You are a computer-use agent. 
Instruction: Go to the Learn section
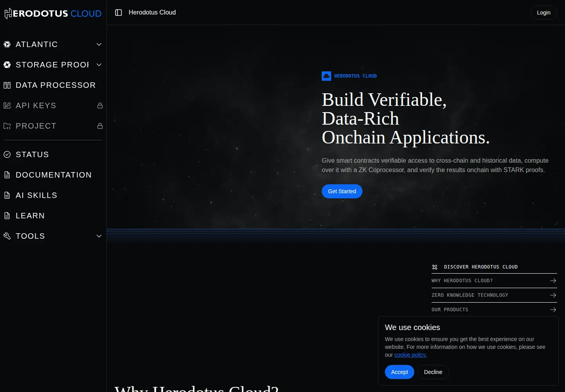(53, 216)
